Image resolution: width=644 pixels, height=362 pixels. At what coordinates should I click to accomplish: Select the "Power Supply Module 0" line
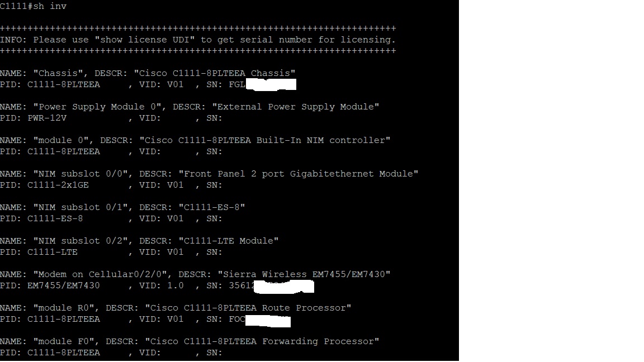point(190,107)
